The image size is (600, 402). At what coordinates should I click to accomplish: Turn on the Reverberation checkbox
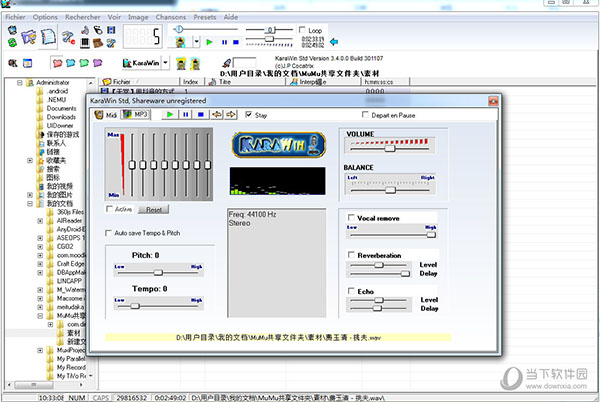[x=351, y=254]
